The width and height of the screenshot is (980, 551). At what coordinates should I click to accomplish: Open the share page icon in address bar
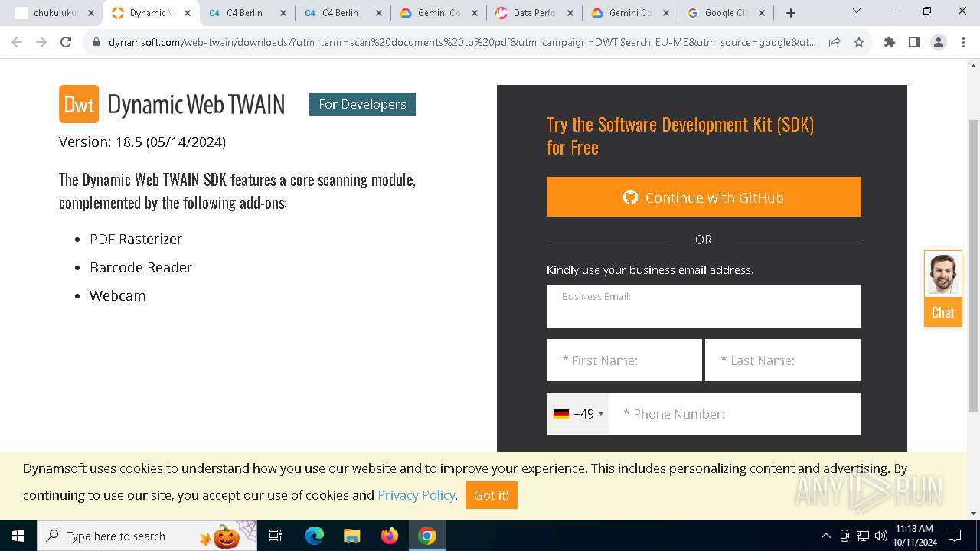point(835,42)
